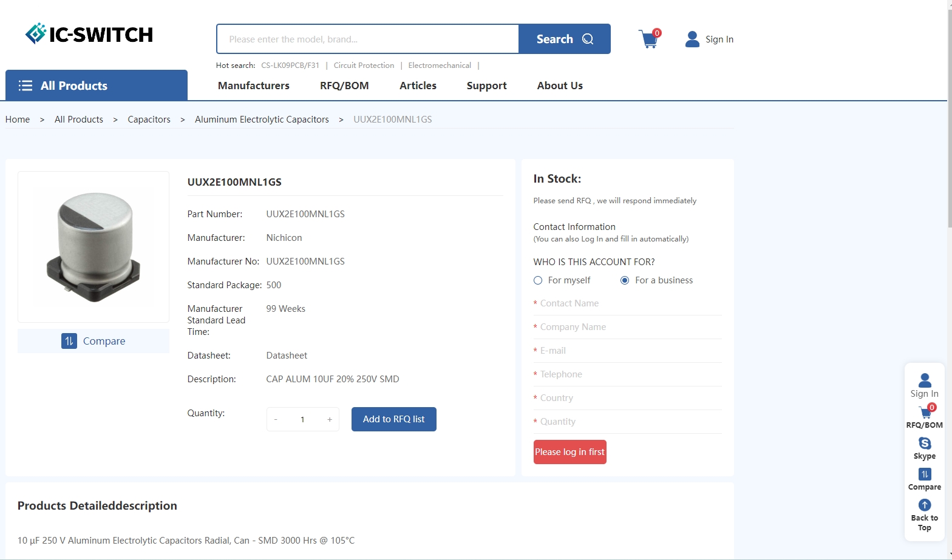Select the For a business radio option
Viewport: 952px width, 560px height.
[x=625, y=280]
